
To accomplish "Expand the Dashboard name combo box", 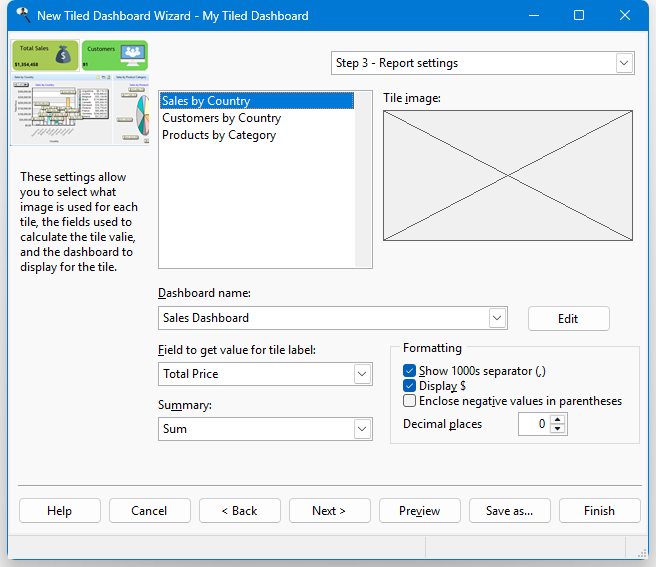I will tap(497, 318).
